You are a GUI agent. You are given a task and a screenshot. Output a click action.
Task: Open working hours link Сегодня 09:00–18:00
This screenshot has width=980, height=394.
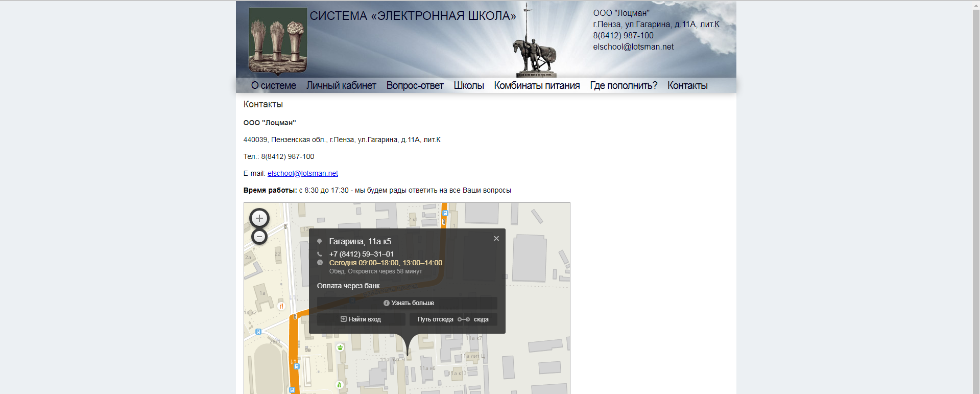386,263
